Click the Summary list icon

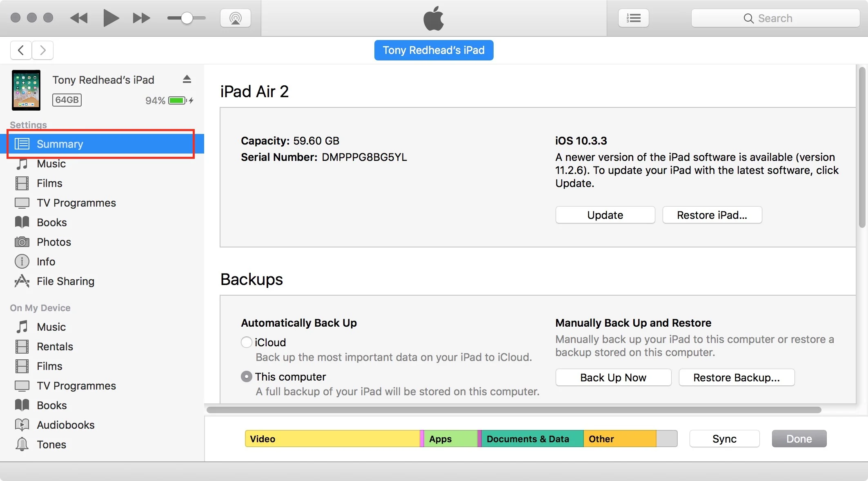click(x=22, y=144)
